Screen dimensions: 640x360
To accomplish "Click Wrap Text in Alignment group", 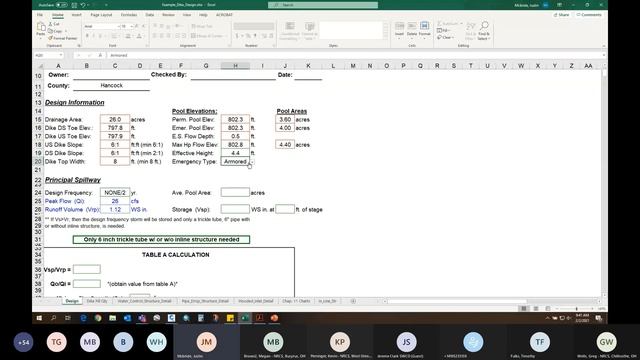I will 202,26.
